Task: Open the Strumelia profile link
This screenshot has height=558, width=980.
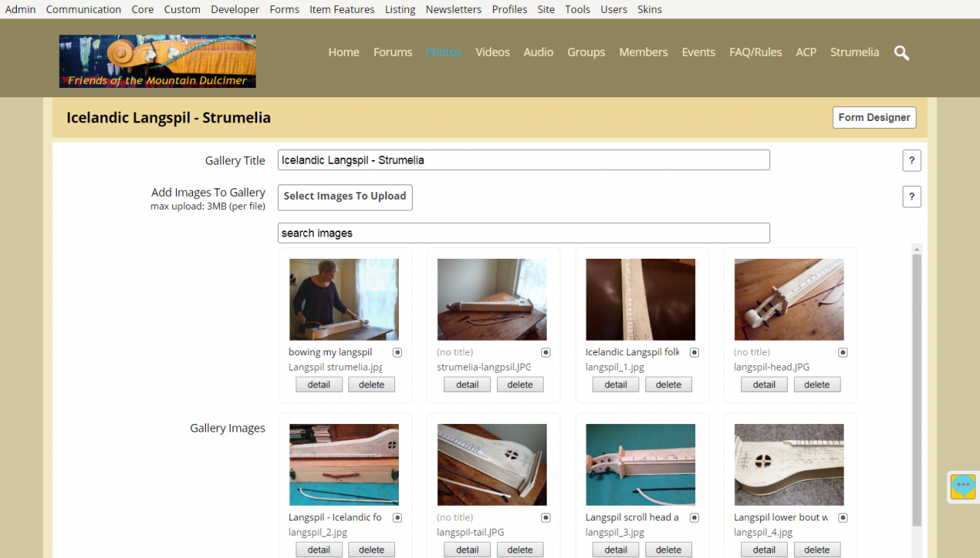Action: (x=854, y=52)
